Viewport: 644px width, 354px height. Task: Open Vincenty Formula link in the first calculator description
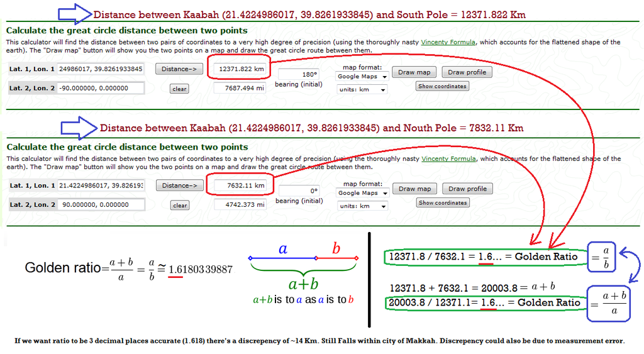[448, 43]
